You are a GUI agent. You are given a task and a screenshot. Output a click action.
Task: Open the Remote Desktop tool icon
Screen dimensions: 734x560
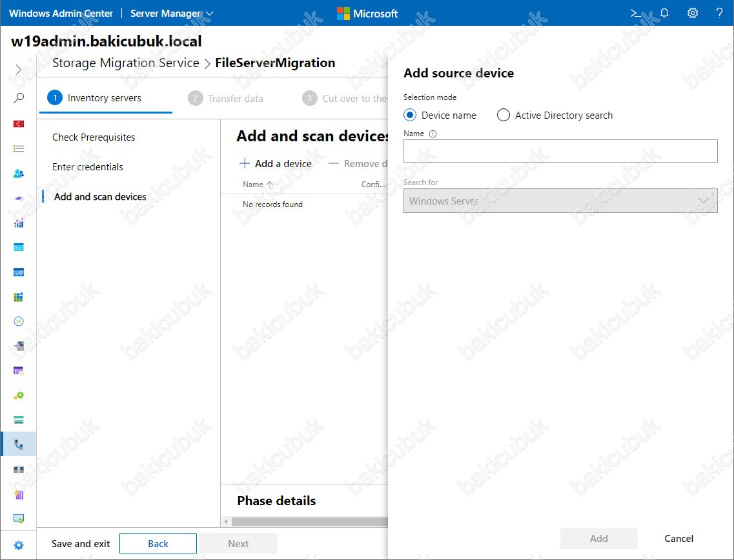coord(19,321)
